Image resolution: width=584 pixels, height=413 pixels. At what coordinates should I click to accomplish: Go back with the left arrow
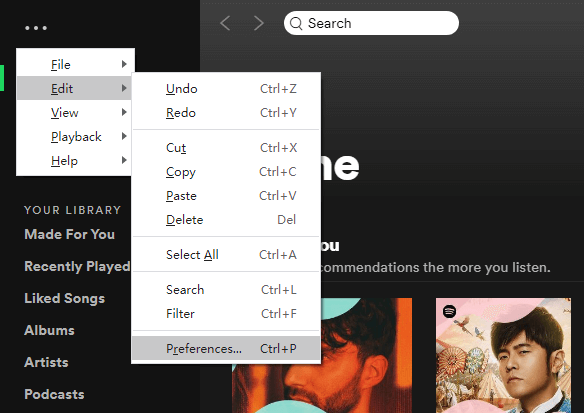click(225, 23)
